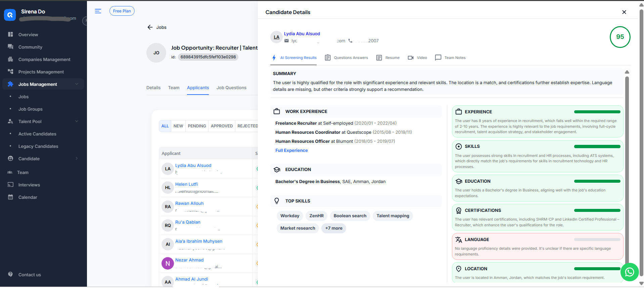This screenshot has width=644, height=289.
Task: Open Active Candidates submenu item
Action: click(x=37, y=134)
